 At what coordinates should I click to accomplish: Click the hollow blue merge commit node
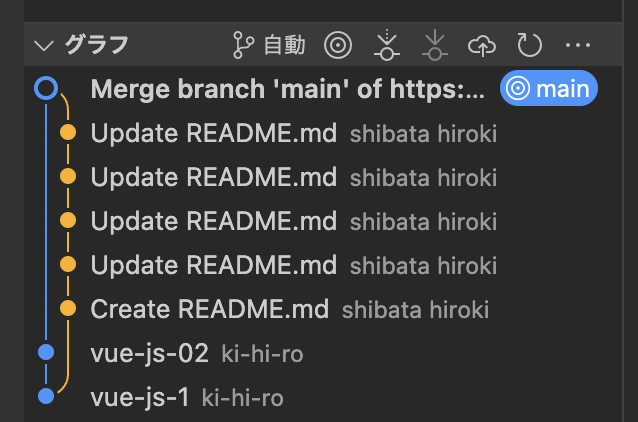click(x=46, y=88)
